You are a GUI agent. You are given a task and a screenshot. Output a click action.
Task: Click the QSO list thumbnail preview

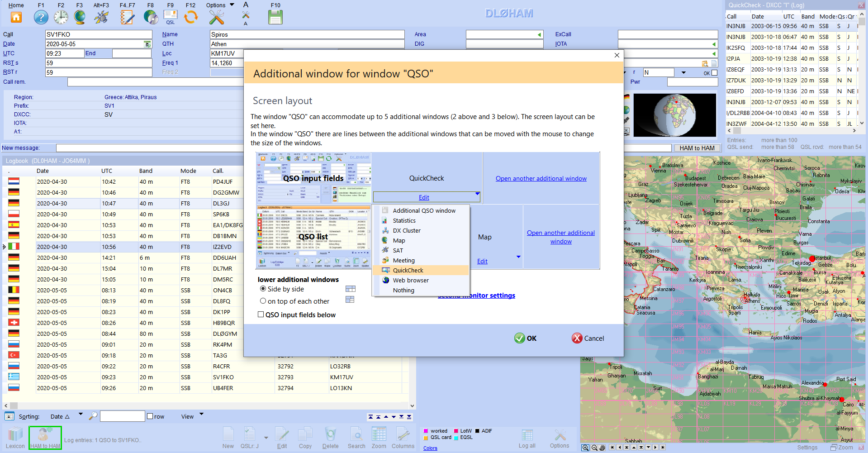313,237
